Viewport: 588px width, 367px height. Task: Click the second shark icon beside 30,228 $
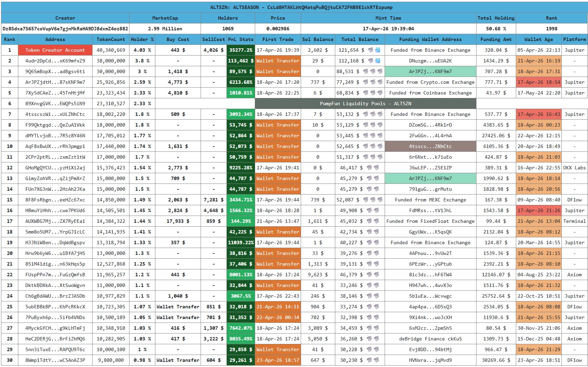click(376, 349)
